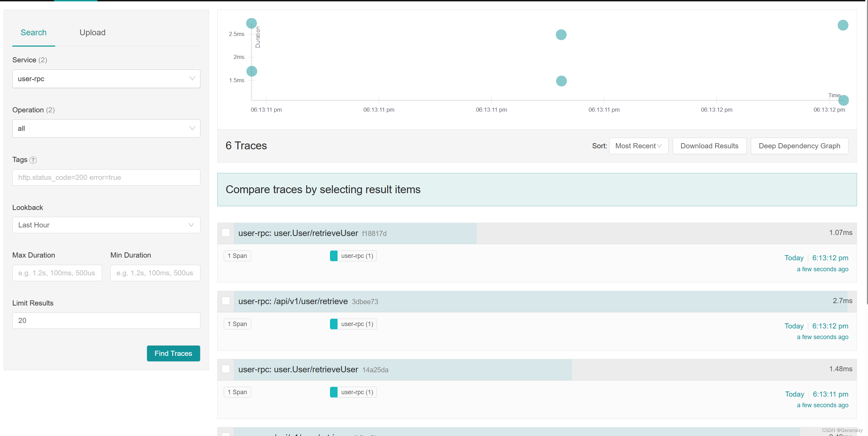Image resolution: width=868 pixels, height=436 pixels.
Task: Click the top-left scatter plot dot near 2.5ms
Action: 252,23
